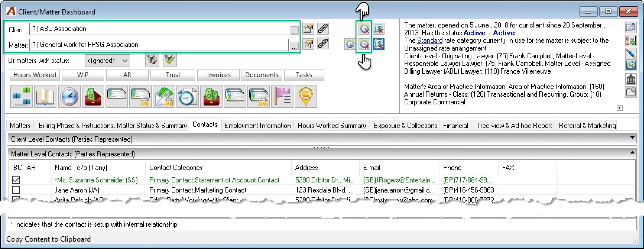Screen dimensions: 644x249
Task: Click the dollar sheet with red X in Client row
Action: 379,29
